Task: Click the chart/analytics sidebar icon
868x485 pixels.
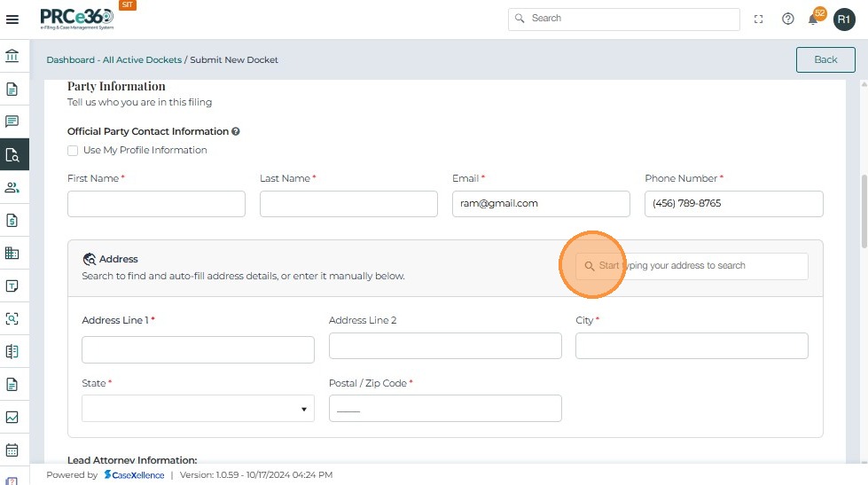Action: coord(12,417)
